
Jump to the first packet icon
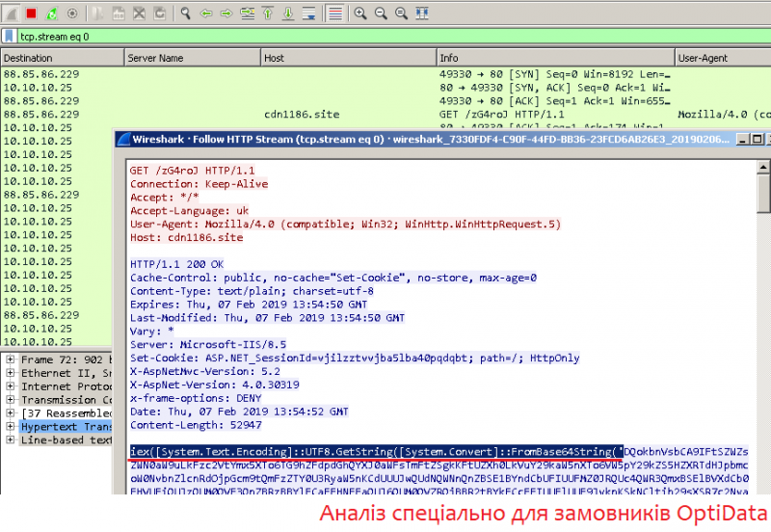[267, 13]
